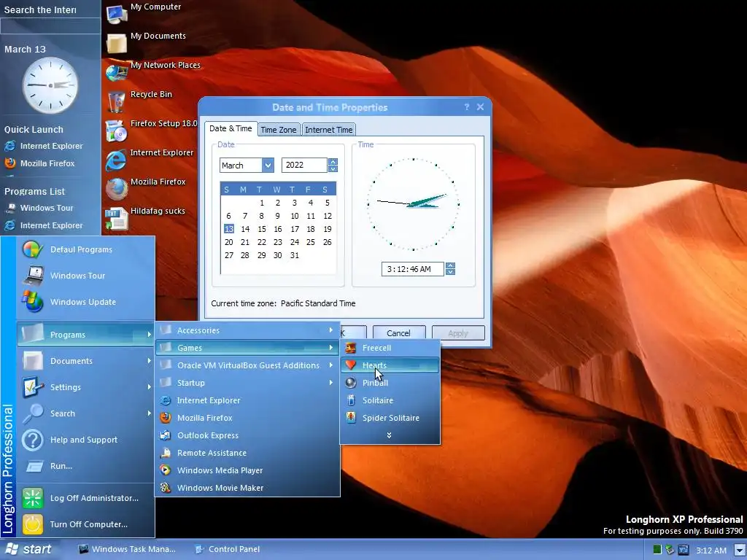This screenshot has width=747, height=560.
Task: Click Apply in Date and Time Properties
Action: click(x=458, y=332)
